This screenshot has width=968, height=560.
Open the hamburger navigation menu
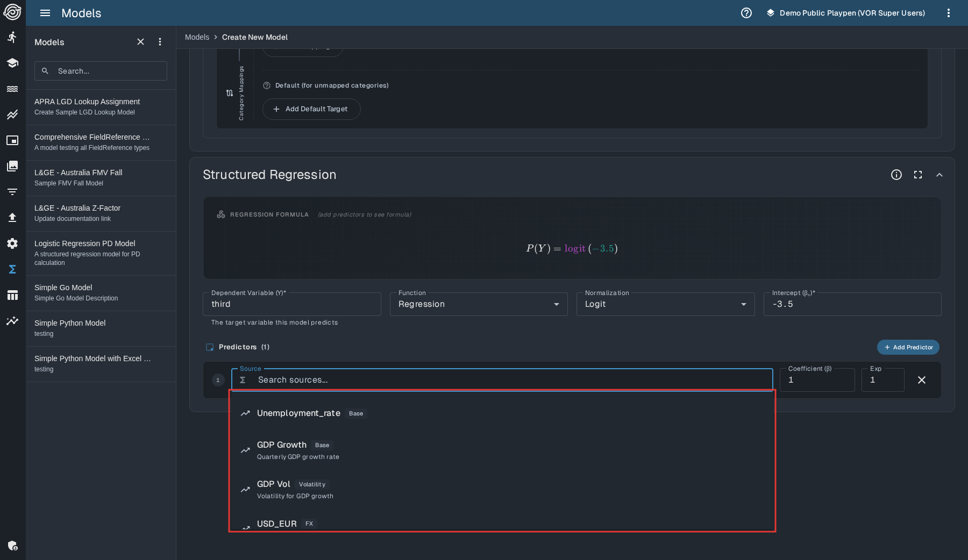tap(45, 13)
